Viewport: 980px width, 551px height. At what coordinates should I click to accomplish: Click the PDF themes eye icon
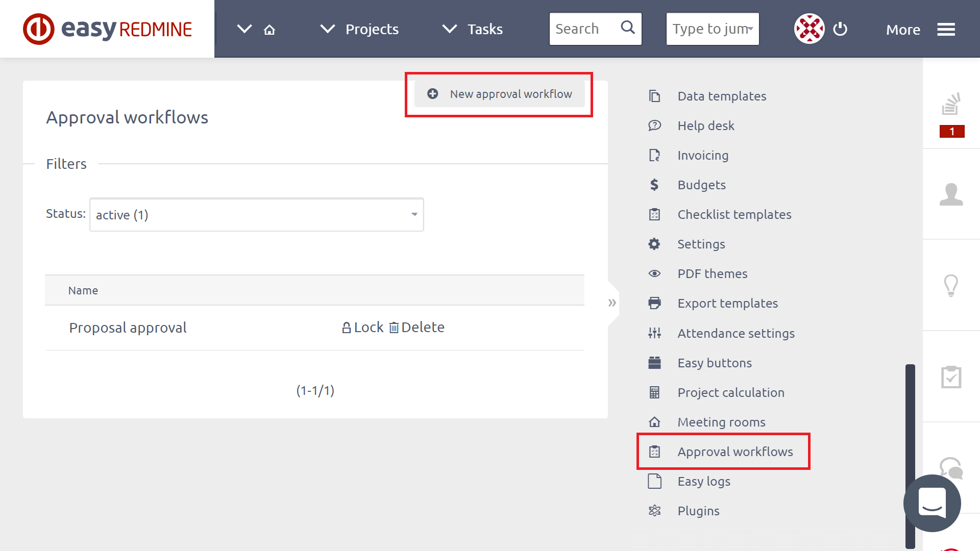click(x=654, y=273)
